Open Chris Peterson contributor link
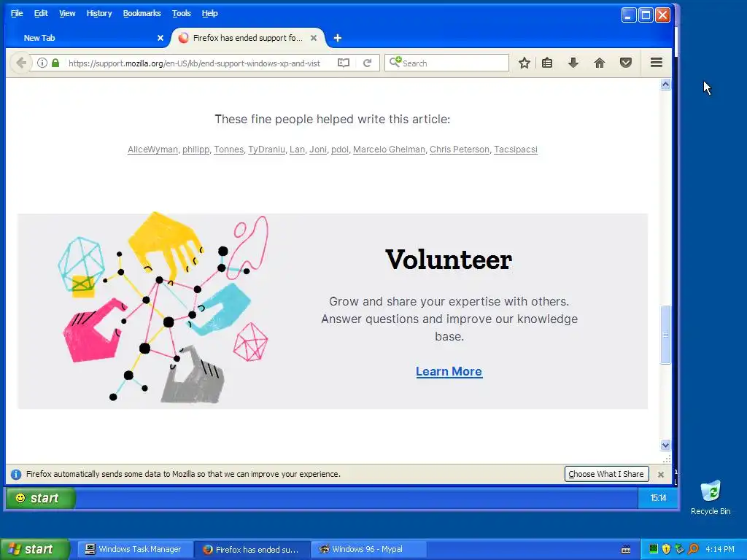Viewport: 747px width, 560px height. click(460, 149)
